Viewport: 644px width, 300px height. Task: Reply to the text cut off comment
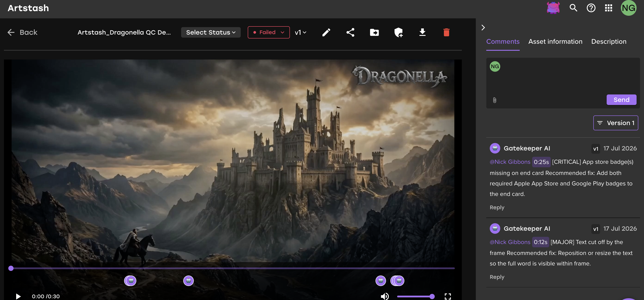[x=497, y=277]
